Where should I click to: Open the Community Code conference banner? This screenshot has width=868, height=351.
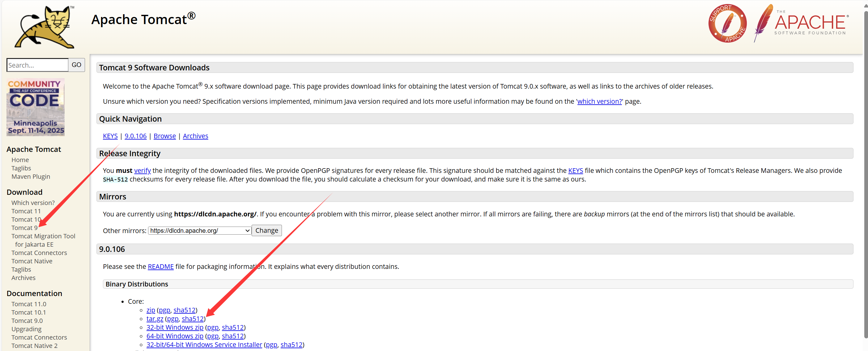[x=35, y=107]
